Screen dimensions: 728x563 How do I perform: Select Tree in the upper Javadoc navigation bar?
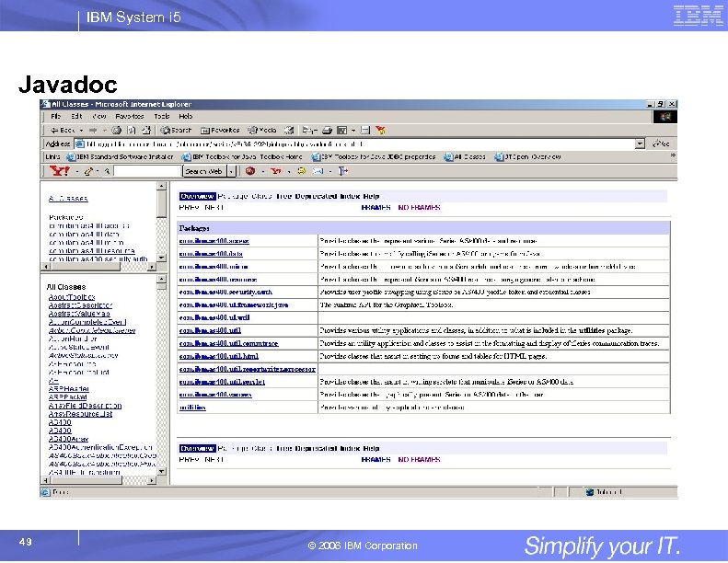click(283, 196)
